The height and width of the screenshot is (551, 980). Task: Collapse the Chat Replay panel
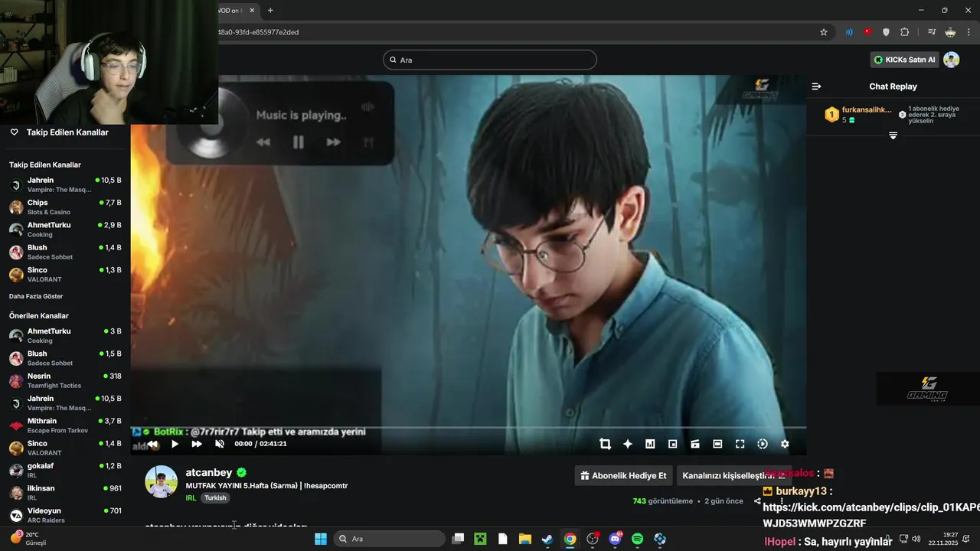tap(816, 86)
